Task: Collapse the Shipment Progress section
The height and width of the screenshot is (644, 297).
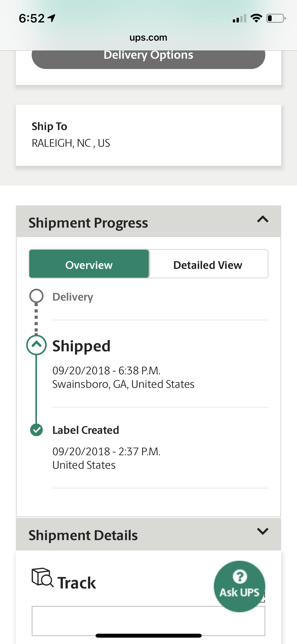Action: pos(263,219)
